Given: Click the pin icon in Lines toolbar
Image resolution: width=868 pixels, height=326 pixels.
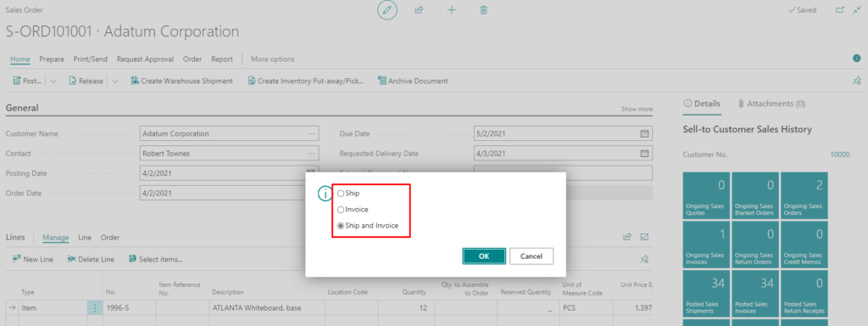Looking at the screenshot, I should 644,259.
